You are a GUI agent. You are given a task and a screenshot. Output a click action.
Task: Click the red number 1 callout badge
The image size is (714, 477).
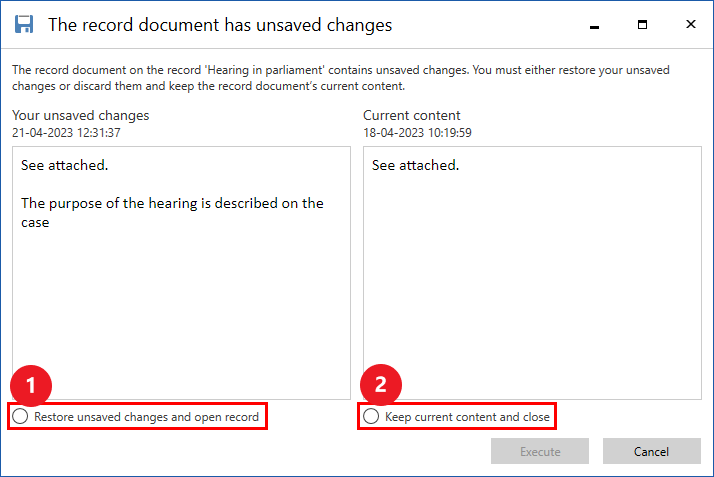31,385
